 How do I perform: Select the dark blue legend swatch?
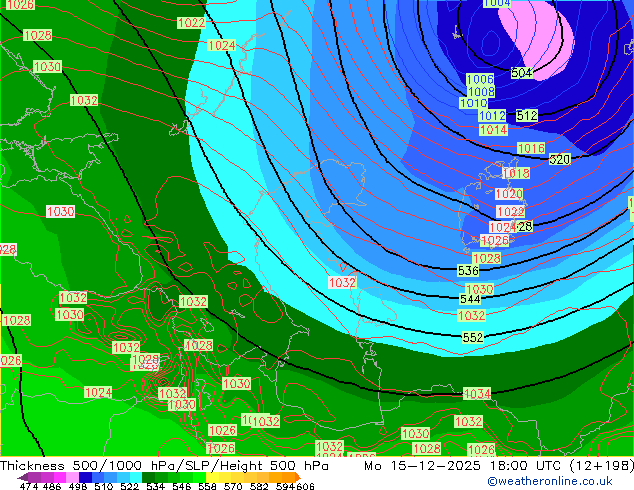point(85,477)
